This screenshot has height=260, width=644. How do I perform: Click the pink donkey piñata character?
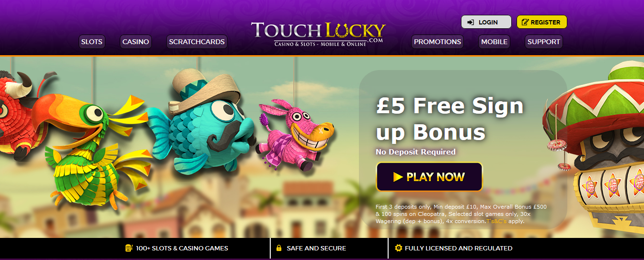click(x=294, y=135)
